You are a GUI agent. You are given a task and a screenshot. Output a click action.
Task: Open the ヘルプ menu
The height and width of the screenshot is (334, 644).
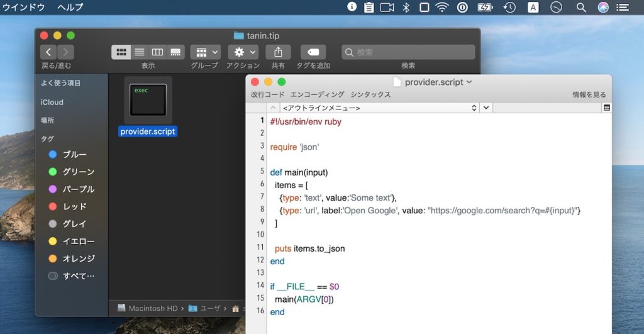(70, 8)
